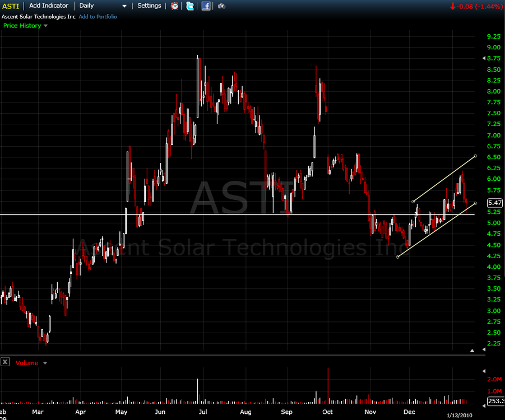
Task: Click the price scale arrow near 8.75
Action: click(x=484, y=58)
